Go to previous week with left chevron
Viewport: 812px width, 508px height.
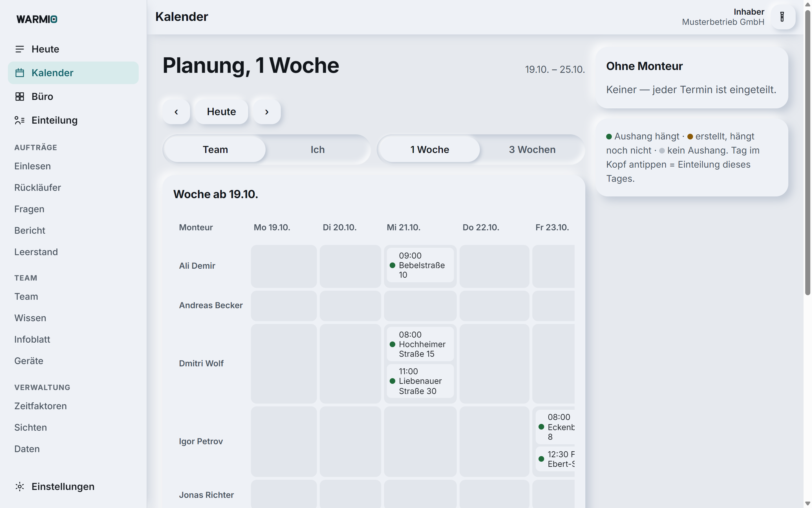click(x=176, y=111)
